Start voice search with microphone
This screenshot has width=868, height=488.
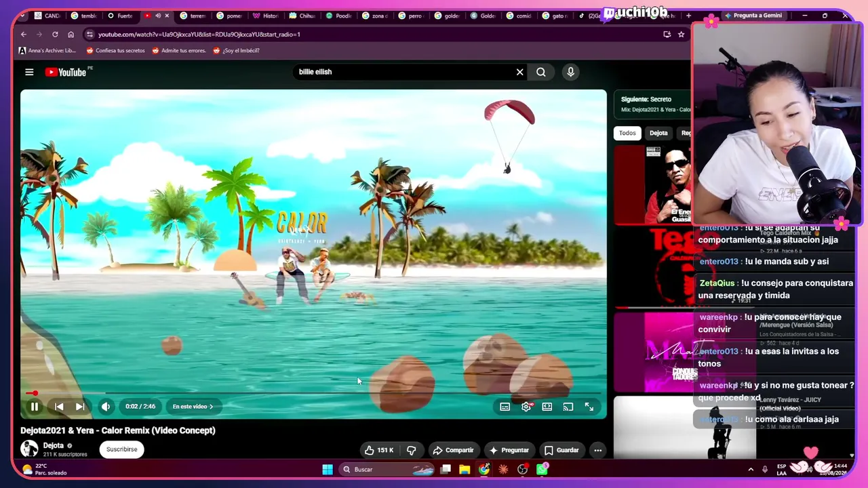[570, 72]
